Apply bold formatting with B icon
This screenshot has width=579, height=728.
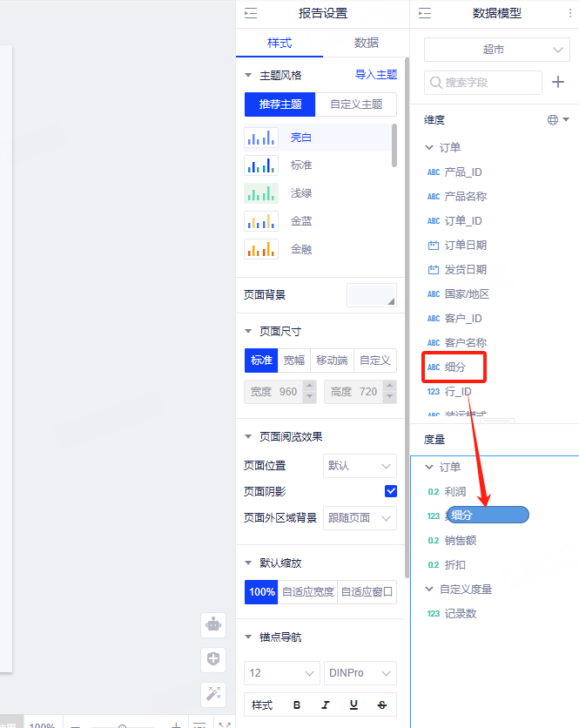point(296,704)
